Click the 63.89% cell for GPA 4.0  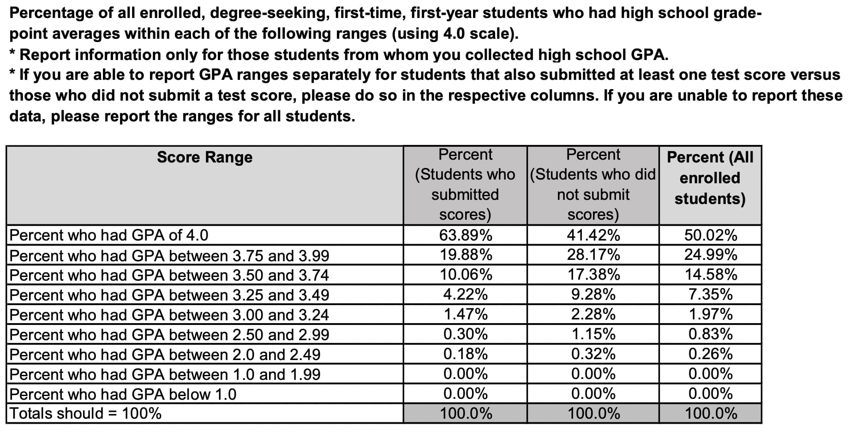point(465,235)
